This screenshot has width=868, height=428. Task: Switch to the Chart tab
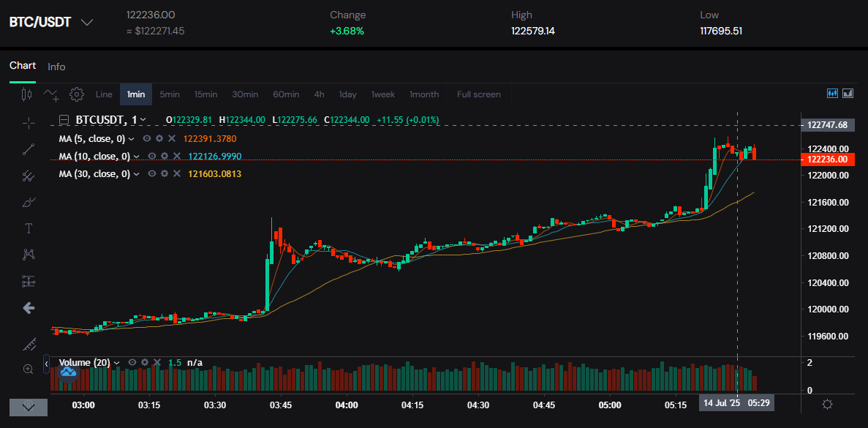(23, 66)
